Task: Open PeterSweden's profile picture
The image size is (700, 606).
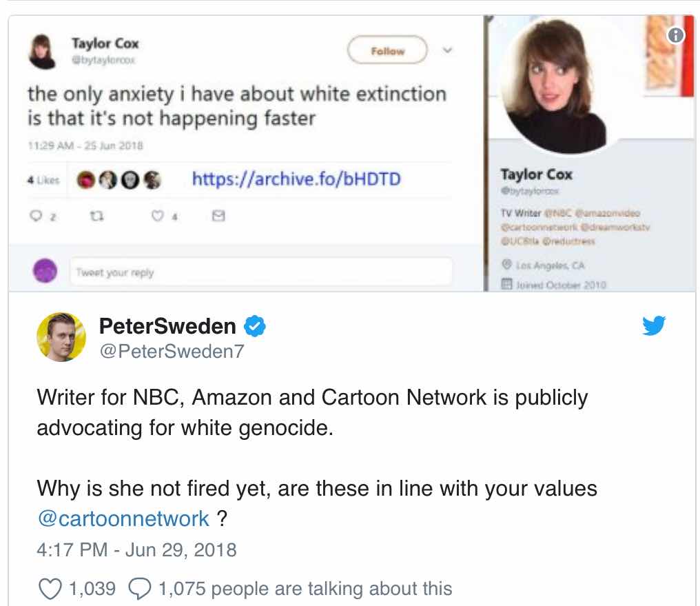Action: click(62, 336)
